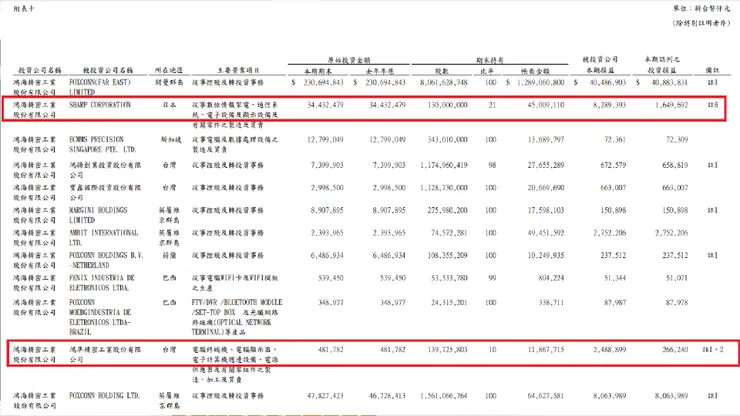This screenshot has width=740, height=416.
Task: Click carrying amount '27,655,289'
Action: coord(546,165)
